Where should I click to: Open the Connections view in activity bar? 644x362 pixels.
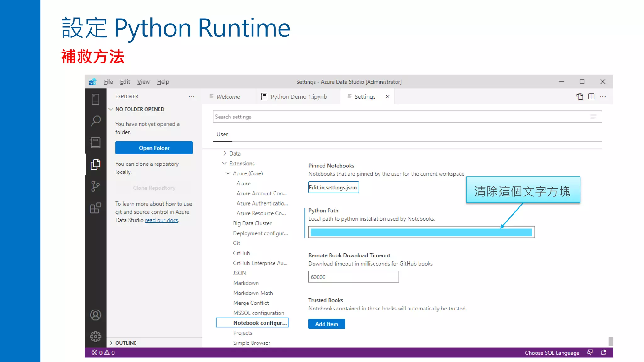click(95, 99)
